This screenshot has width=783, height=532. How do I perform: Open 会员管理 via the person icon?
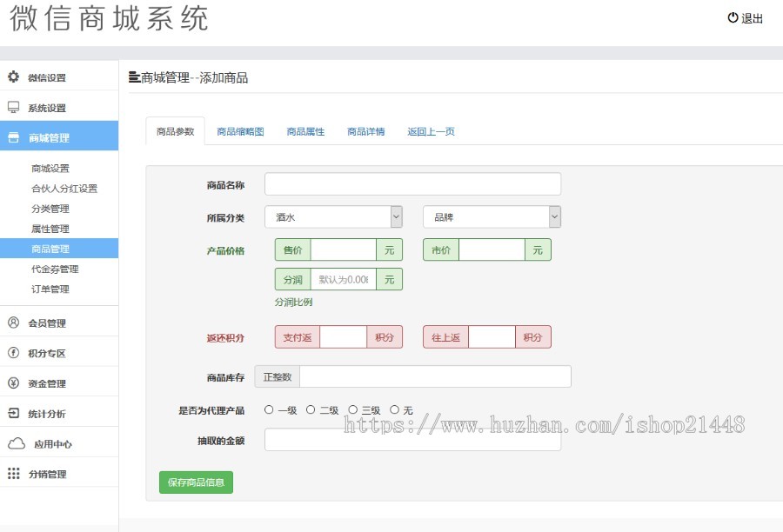12,321
